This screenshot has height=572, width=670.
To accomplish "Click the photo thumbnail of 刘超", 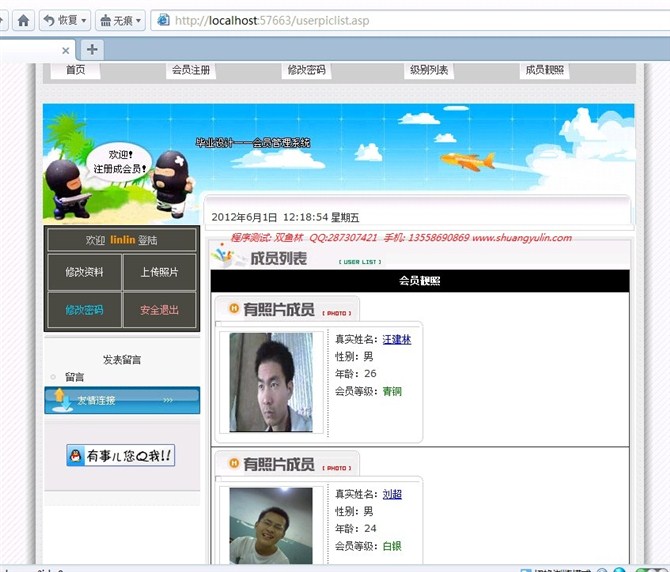I will point(270,527).
